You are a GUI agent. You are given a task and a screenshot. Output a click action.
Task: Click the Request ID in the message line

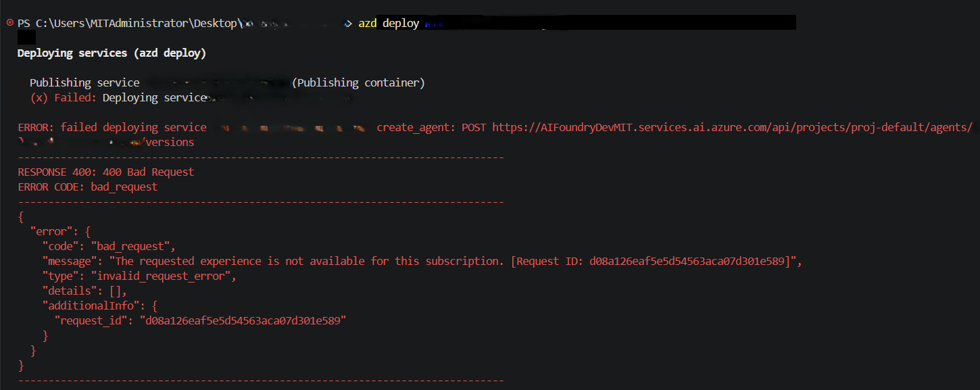[651, 261]
